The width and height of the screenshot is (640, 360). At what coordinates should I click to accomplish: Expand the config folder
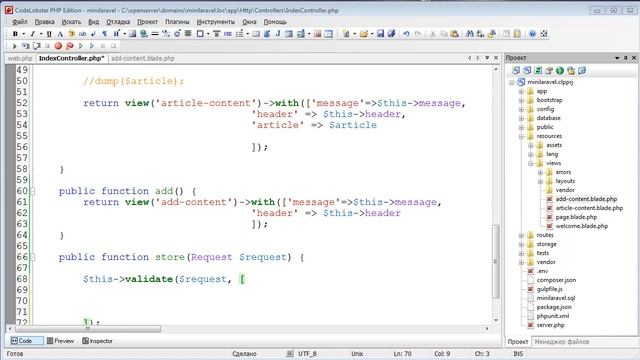coord(521,109)
